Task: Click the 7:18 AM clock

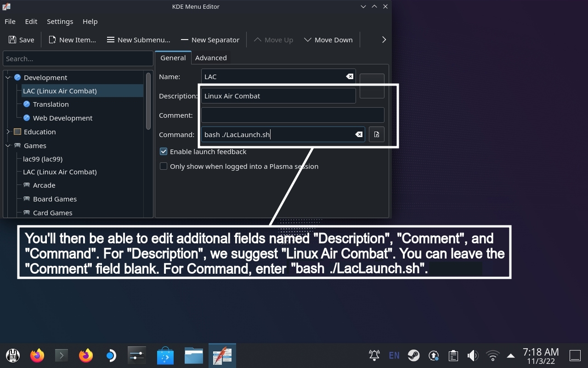Action: point(541,352)
